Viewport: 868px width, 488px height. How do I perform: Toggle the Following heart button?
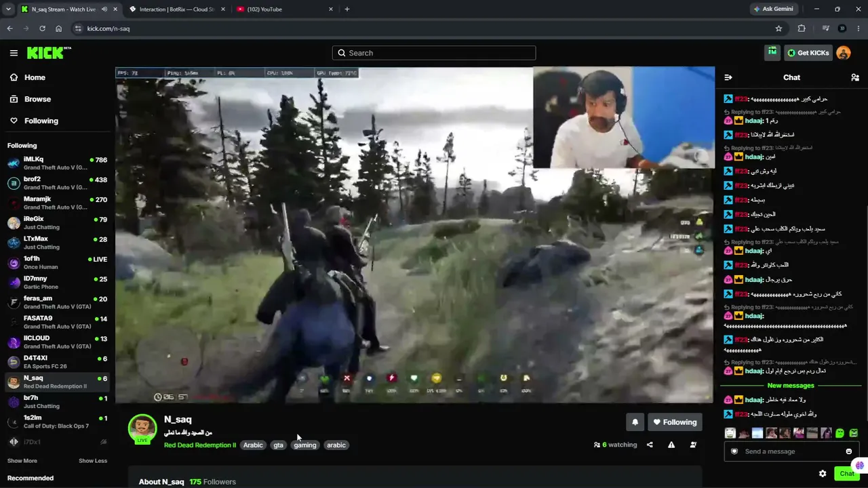(675, 422)
